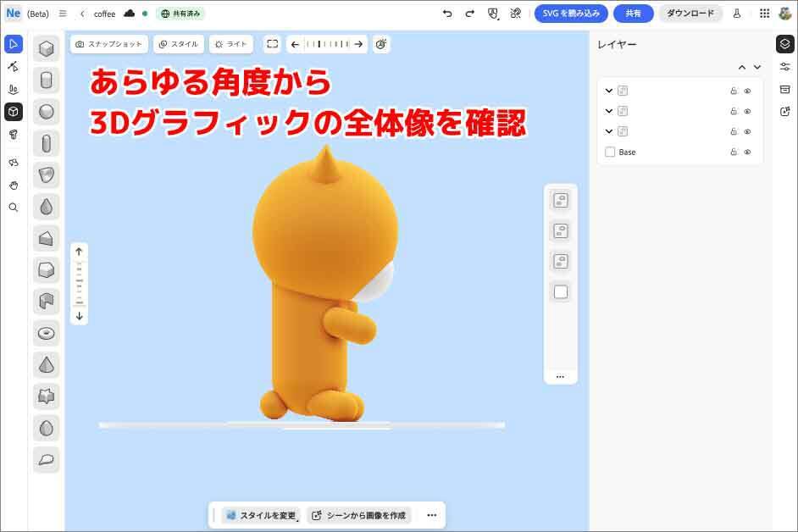The width and height of the screenshot is (798, 532).
Task: Open the properties sliders panel
Action: pos(785,67)
